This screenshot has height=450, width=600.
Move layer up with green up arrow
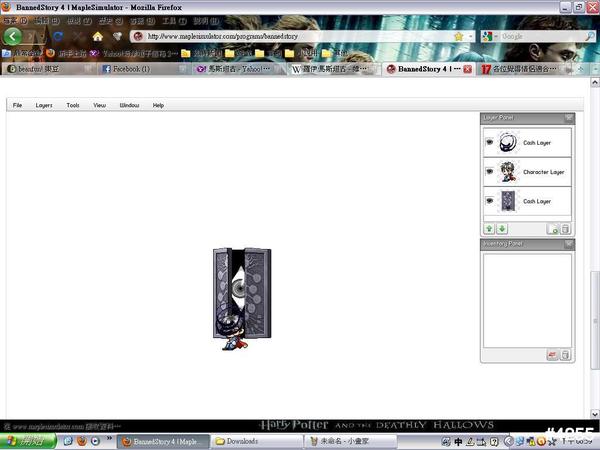coord(489,229)
